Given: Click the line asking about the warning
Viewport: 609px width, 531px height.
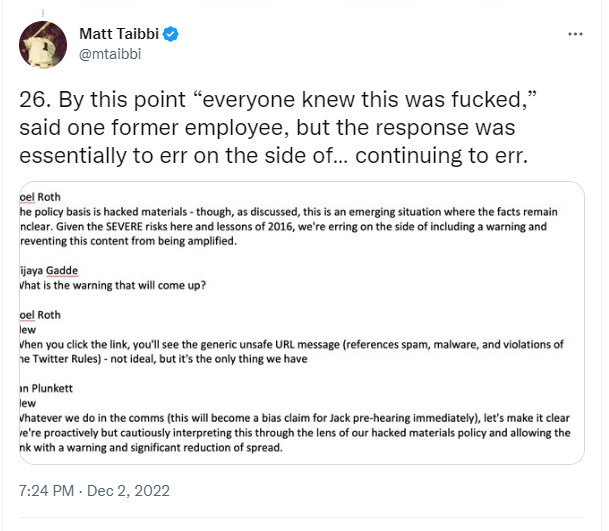Looking at the screenshot, I should click(x=113, y=286).
